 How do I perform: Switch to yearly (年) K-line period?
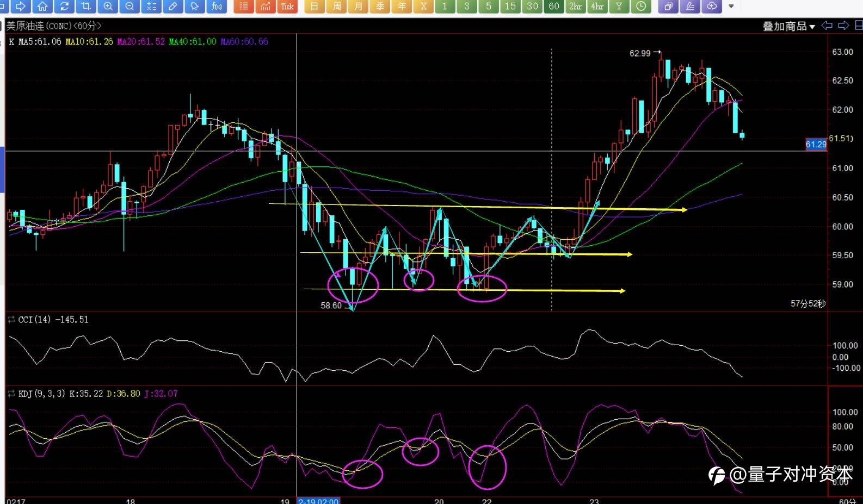pos(402,6)
